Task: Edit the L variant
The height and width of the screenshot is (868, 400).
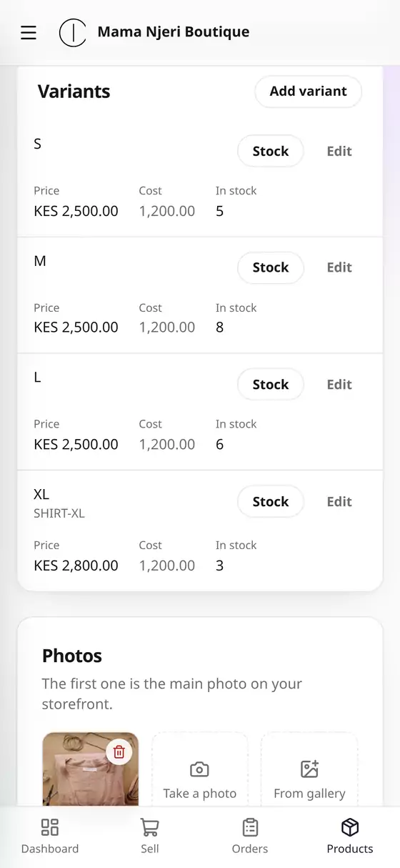Action: [339, 385]
